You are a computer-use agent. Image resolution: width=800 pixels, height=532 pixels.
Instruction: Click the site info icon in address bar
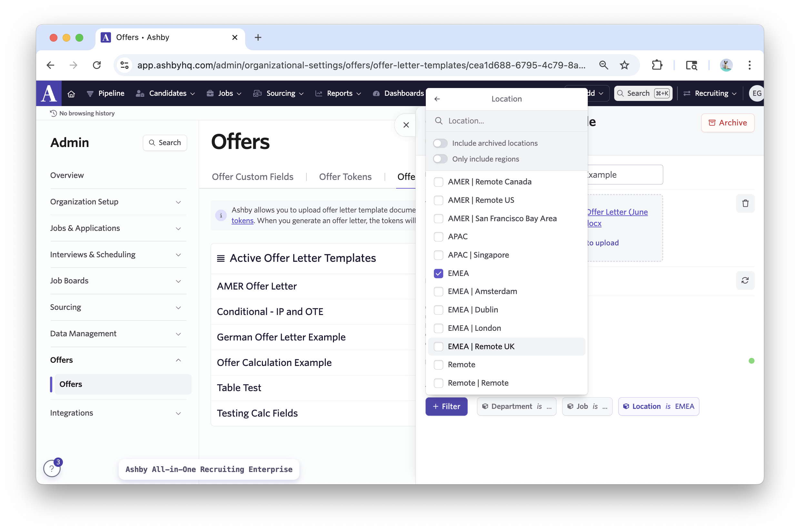tap(125, 65)
